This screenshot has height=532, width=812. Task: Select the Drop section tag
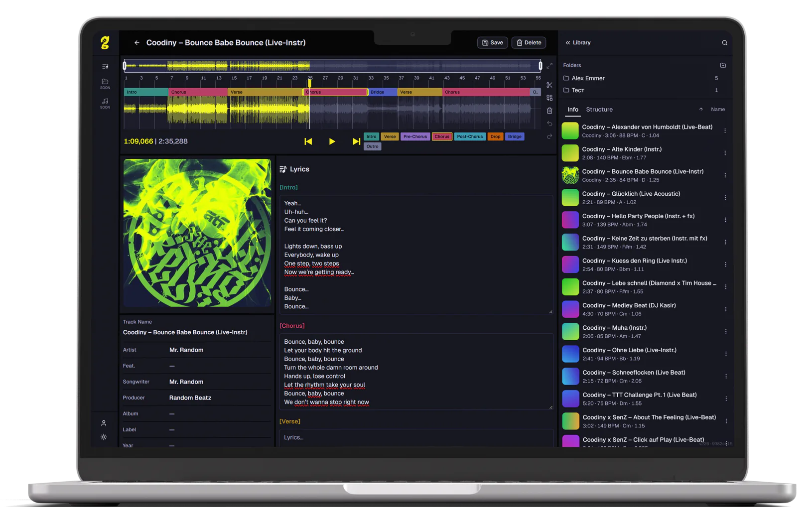[x=495, y=136]
